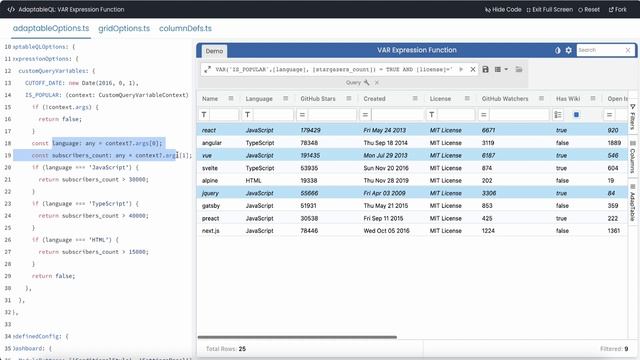Fork this example
Image resolution: width=640 pixels, height=360 pixels.
tap(617, 9)
